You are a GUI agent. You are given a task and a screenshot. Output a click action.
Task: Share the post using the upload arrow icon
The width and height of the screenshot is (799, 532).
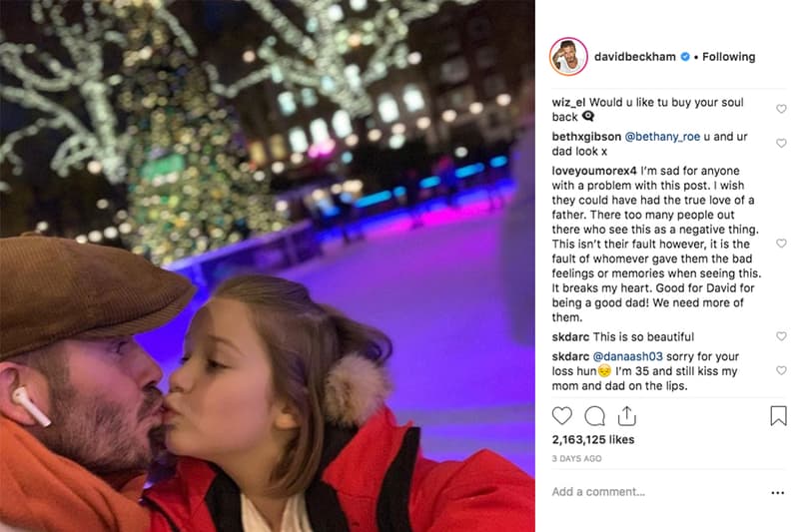point(627,416)
